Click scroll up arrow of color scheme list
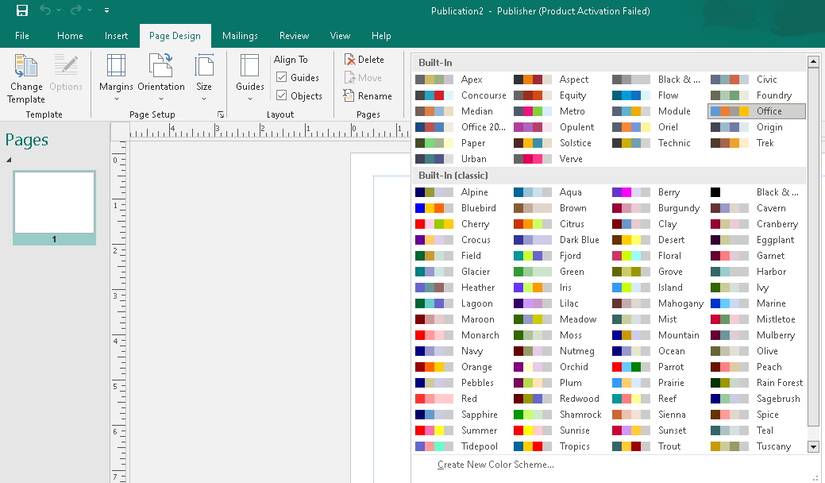 point(813,62)
